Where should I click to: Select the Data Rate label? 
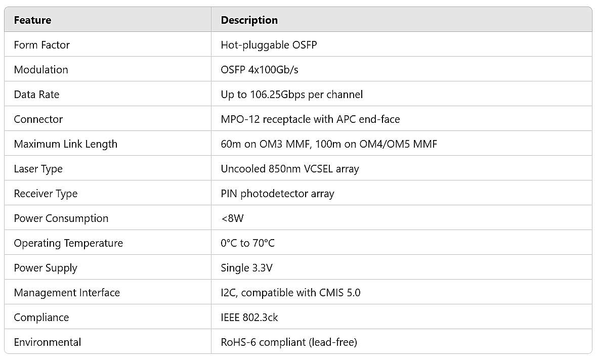coord(36,95)
